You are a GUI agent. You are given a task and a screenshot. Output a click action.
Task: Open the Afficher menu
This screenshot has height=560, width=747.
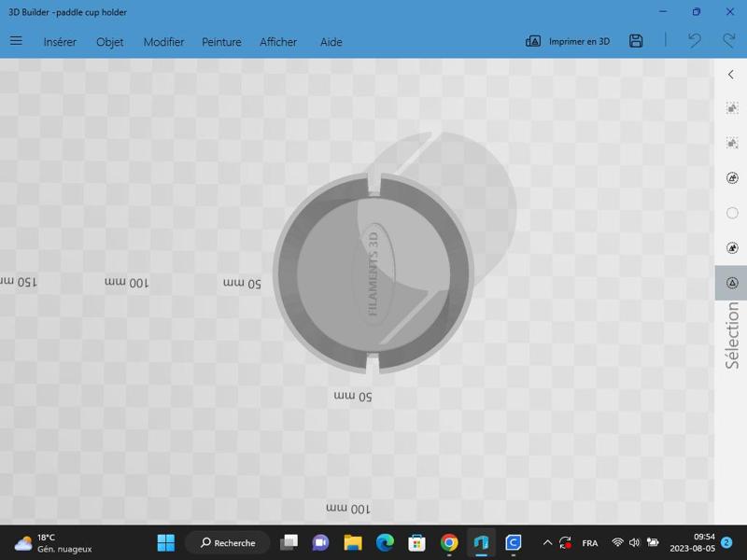(278, 42)
